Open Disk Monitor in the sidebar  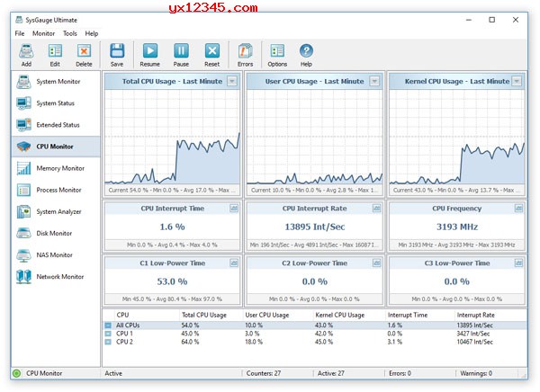coord(56,234)
